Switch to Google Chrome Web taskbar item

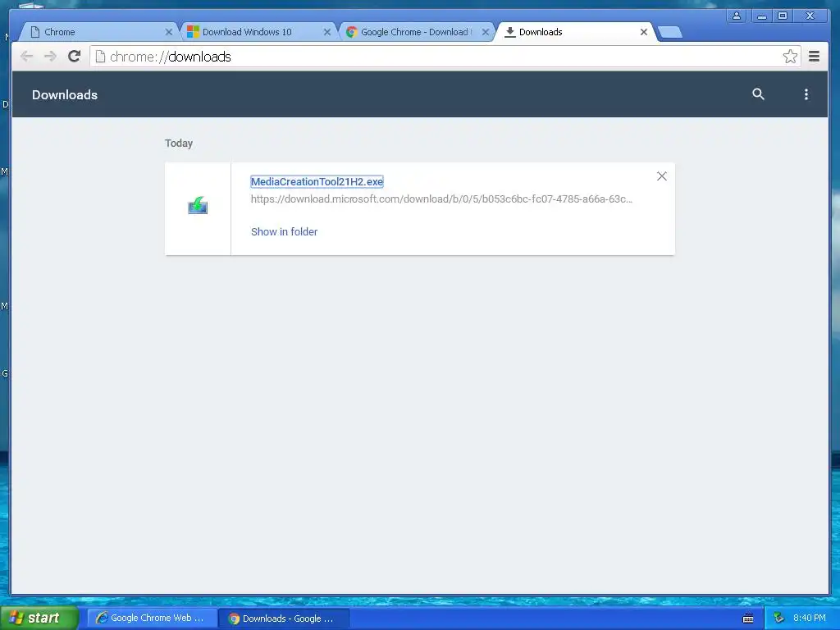coord(153,618)
